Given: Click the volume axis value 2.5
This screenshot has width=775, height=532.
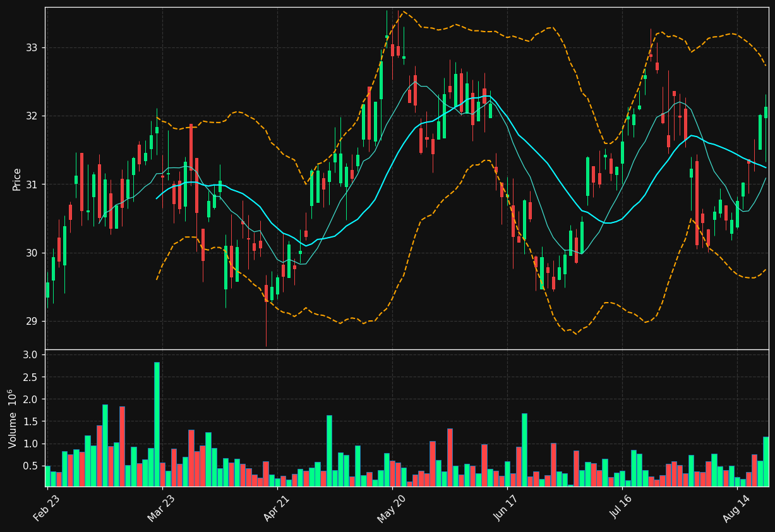Looking at the screenshot, I should pos(32,377).
